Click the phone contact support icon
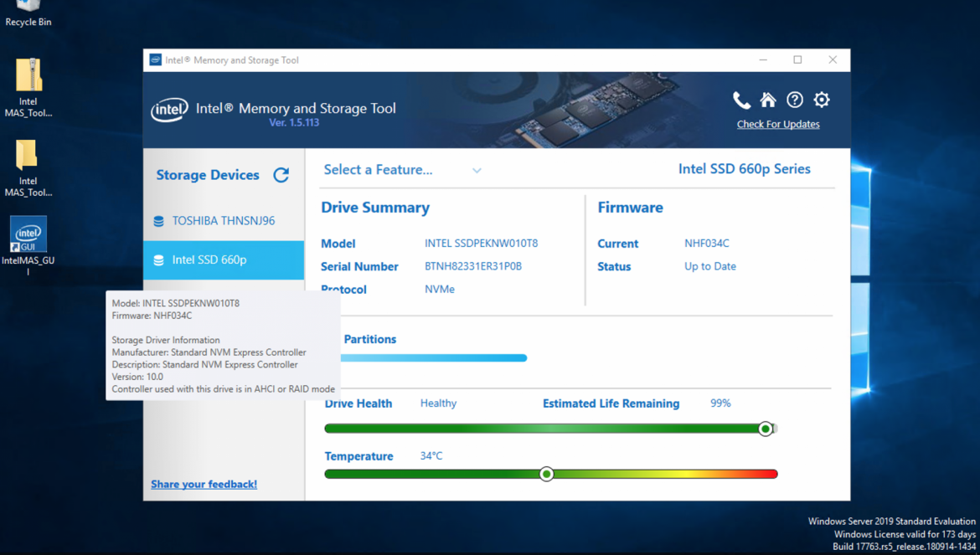Viewport: 980px width, 555px height. coord(741,100)
